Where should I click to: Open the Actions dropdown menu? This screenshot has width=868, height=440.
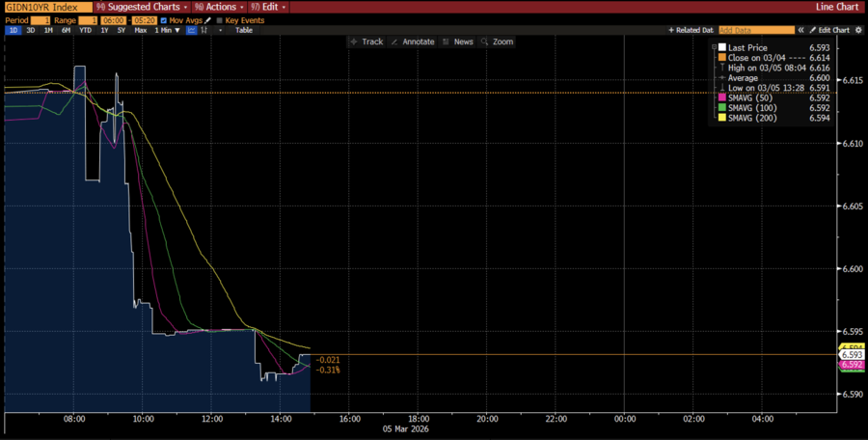tap(220, 7)
